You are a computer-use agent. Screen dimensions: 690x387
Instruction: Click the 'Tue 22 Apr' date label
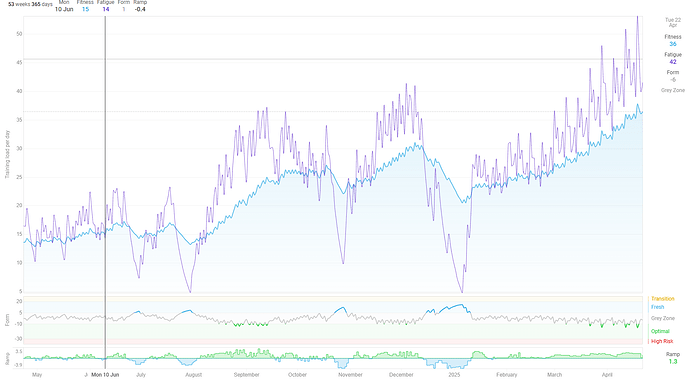672,22
